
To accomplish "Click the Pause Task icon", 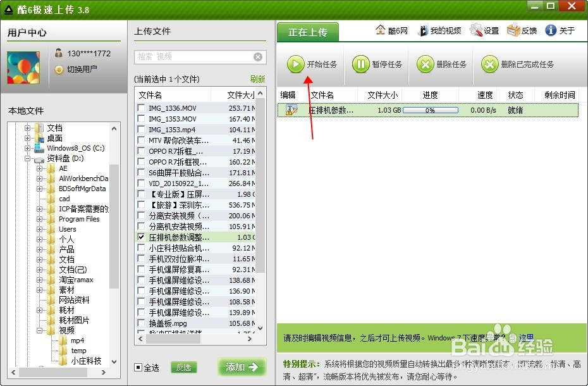I will (361, 64).
